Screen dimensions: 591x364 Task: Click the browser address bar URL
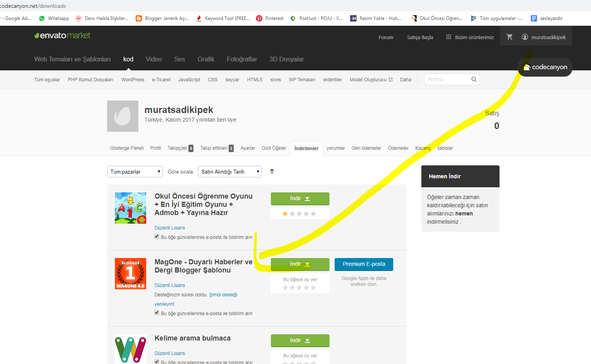[33, 6]
